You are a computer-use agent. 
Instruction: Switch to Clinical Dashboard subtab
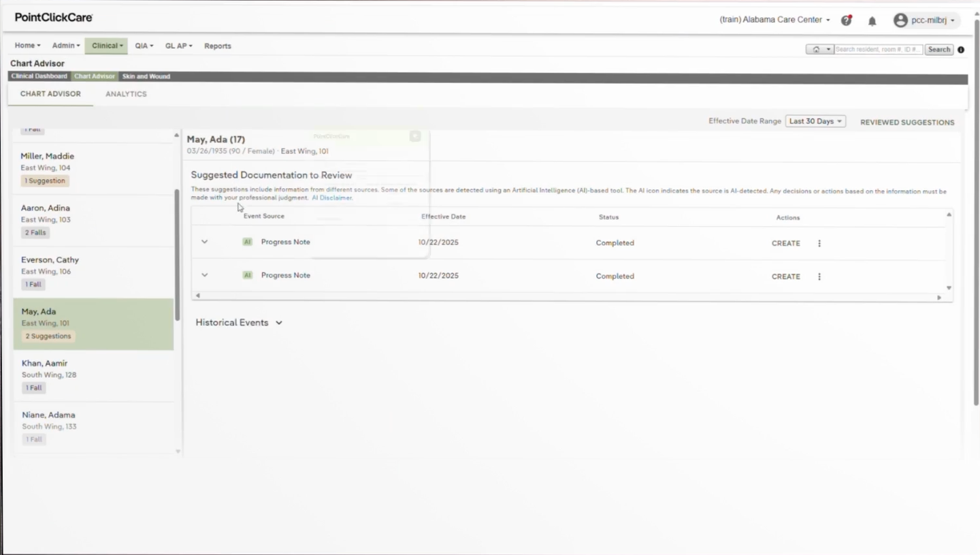coord(39,76)
